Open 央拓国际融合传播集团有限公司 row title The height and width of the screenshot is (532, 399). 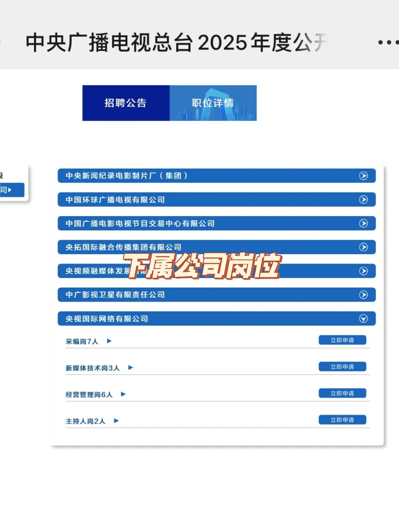tap(123, 247)
